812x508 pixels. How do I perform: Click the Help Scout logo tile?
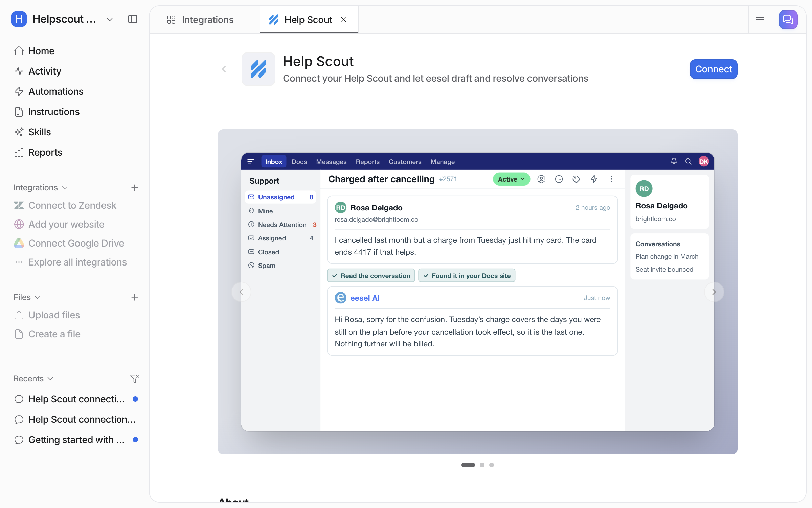(258, 69)
